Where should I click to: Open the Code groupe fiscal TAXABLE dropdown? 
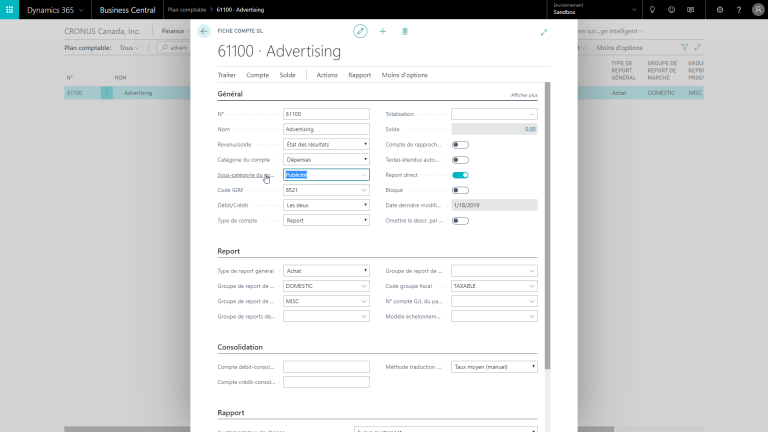pyautogui.click(x=531, y=286)
